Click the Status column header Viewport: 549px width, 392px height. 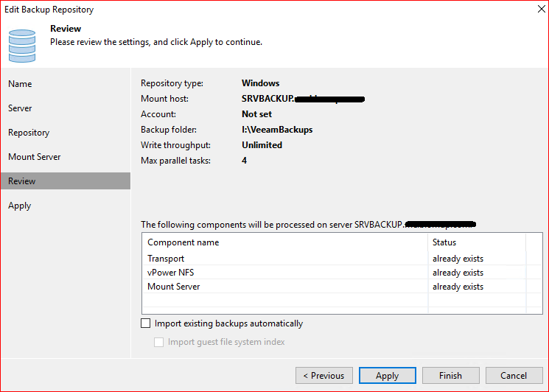coord(444,242)
